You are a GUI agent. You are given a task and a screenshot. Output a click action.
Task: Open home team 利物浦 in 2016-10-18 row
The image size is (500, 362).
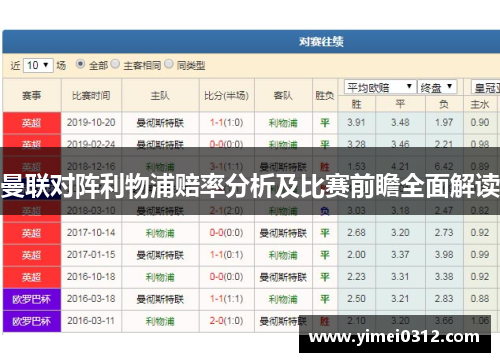(x=160, y=277)
